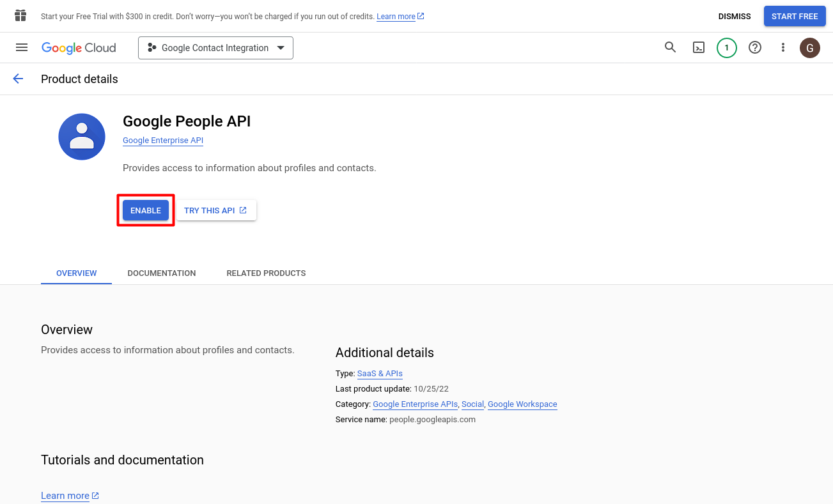Image resolution: width=833 pixels, height=504 pixels.
Task: Click the search magnifier icon
Action: [670, 47]
